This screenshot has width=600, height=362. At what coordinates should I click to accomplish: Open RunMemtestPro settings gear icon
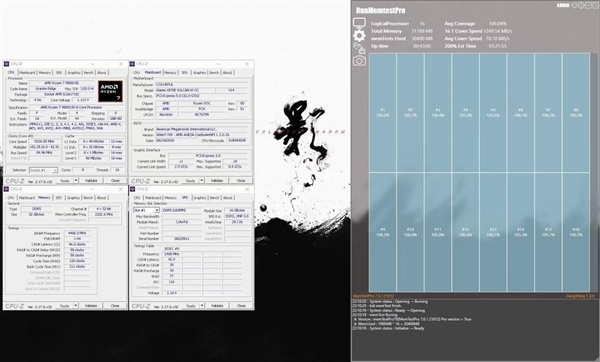tap(359, 36)
